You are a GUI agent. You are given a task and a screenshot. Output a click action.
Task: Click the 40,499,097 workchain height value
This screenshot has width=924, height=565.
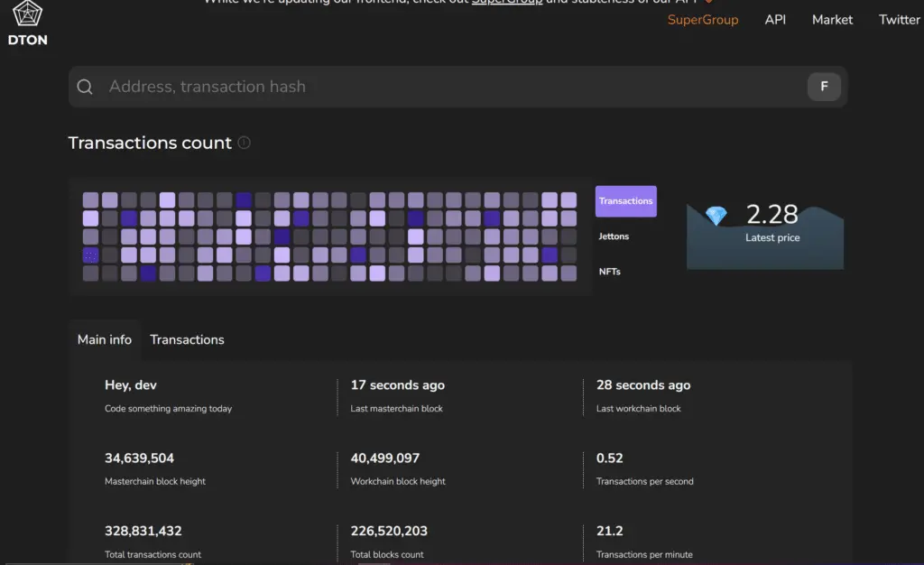tap(384, 458)
